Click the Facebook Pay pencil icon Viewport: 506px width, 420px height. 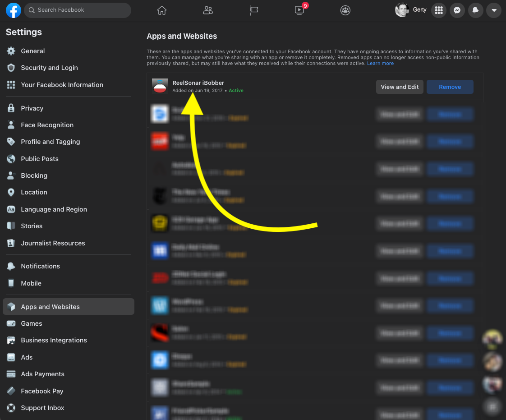pos(11,391)
